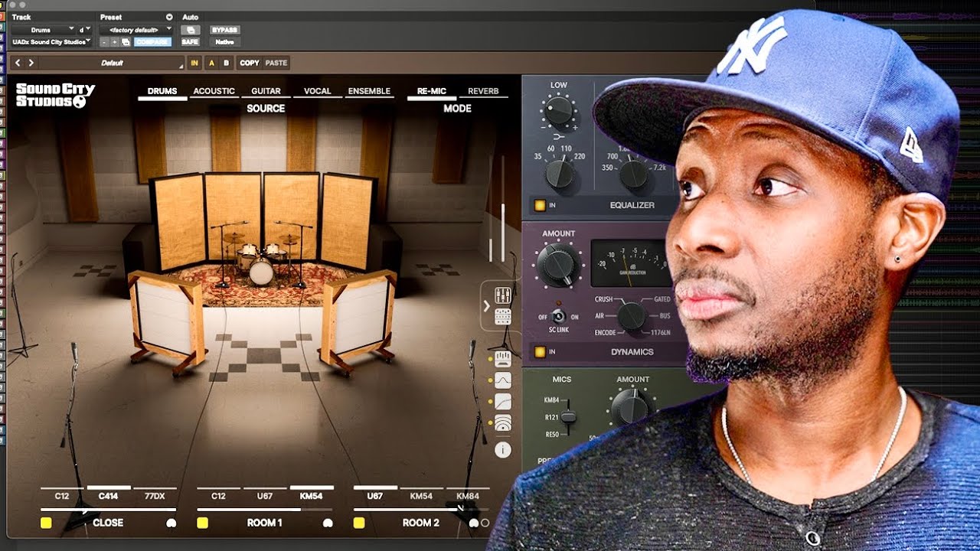Click the Auto automation enable icon
Screen dimensions: 980x551
point(190,30)
